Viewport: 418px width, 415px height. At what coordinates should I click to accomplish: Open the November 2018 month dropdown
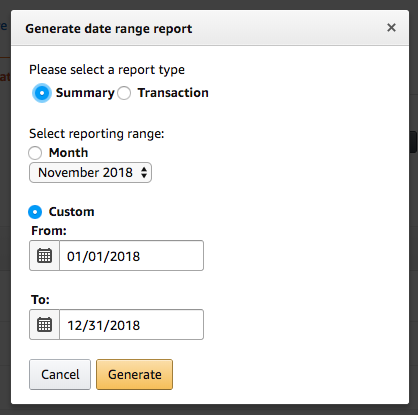[x=90, y=173]
